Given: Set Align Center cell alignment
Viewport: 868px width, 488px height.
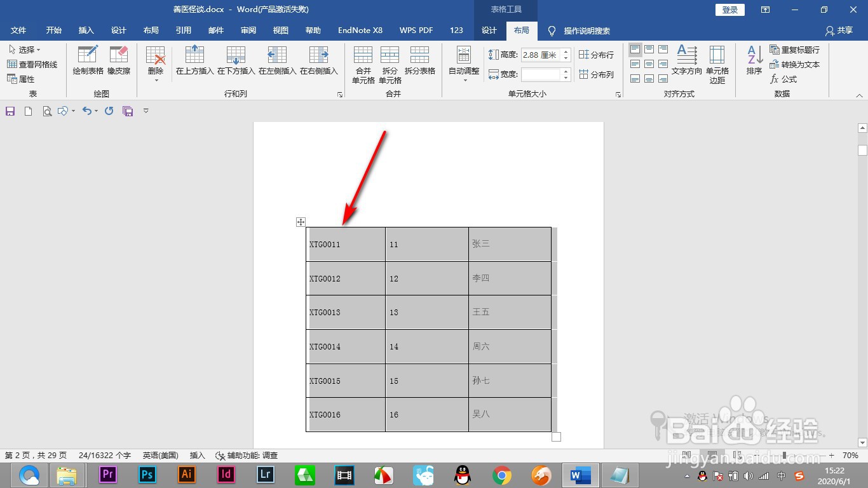Looking at the screenshot, I should pos(649,64).
